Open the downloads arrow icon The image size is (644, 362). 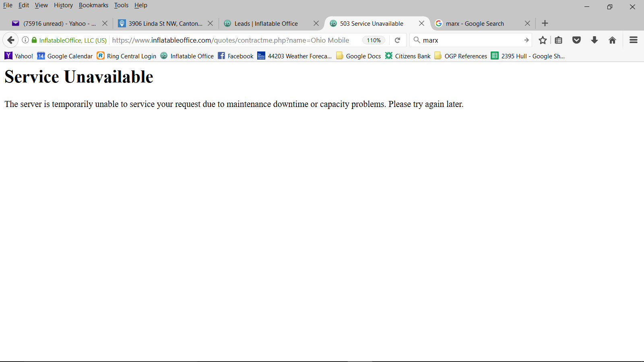[x=594, y=40]
